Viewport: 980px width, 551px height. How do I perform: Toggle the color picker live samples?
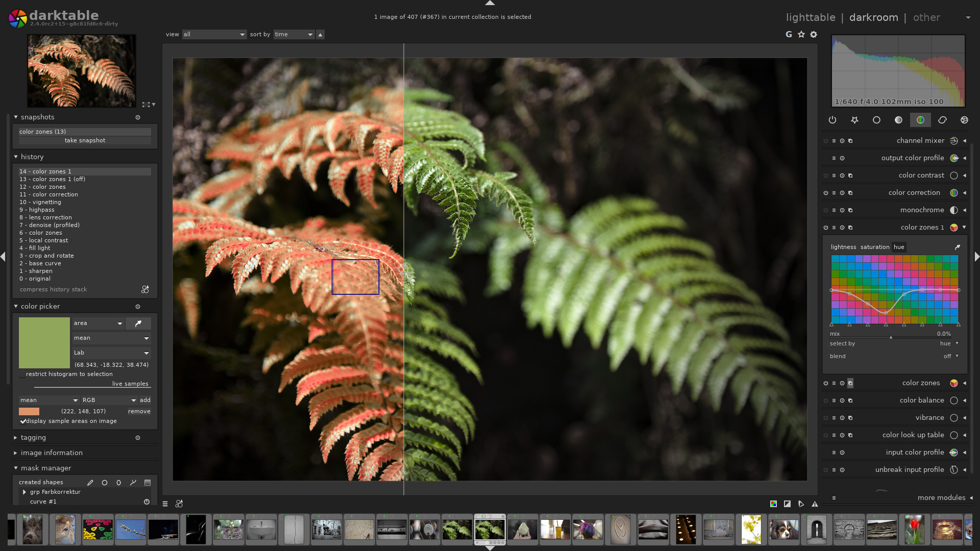point(130,384)
